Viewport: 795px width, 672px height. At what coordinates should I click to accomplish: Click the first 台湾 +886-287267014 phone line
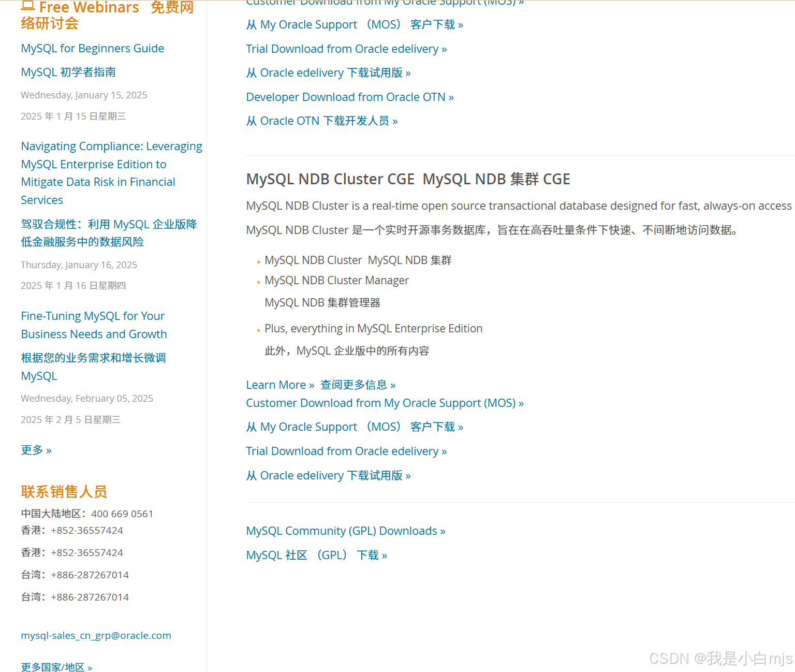[75, 575]
